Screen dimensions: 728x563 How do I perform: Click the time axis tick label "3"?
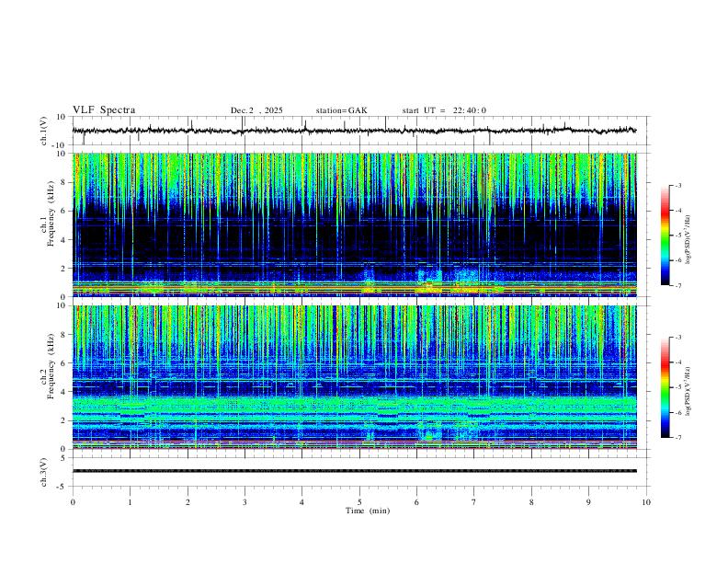[x=245, y=502]
